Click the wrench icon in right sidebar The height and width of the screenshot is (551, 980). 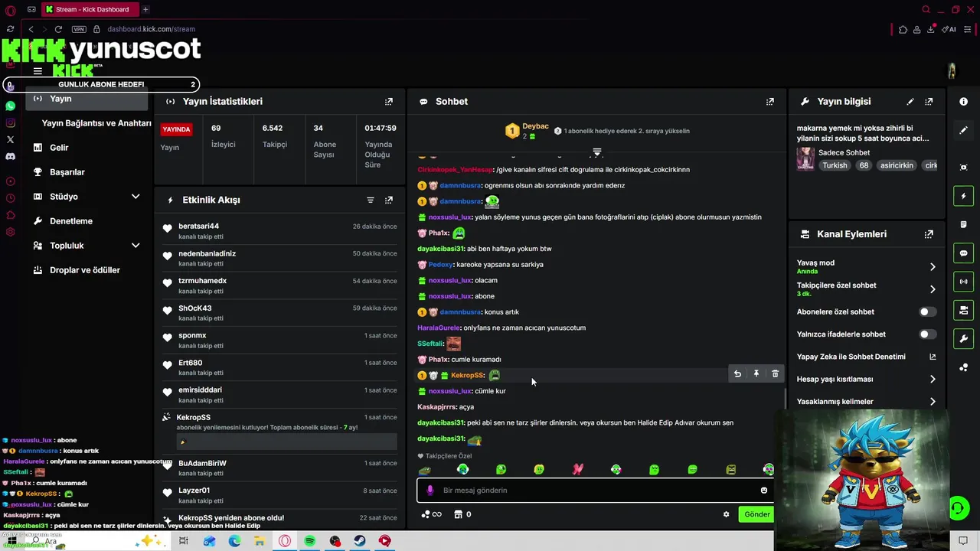(x=963, y=338)
